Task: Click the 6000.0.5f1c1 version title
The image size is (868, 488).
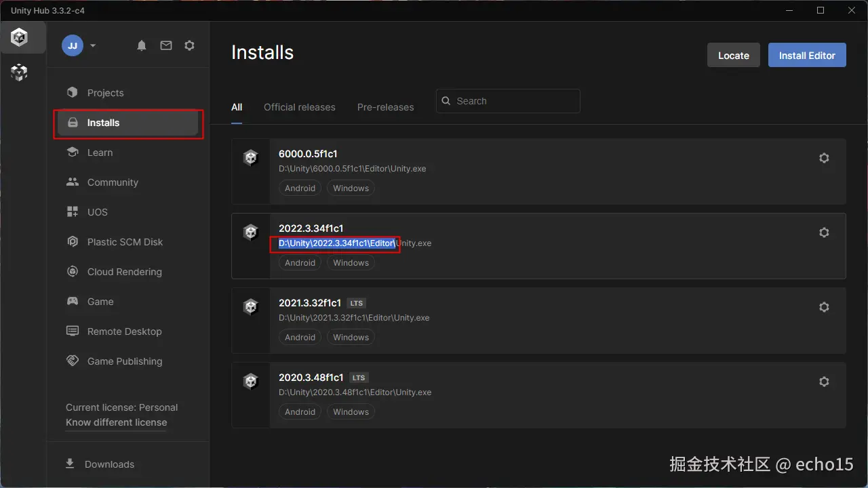Action: [x=308, y=154]
